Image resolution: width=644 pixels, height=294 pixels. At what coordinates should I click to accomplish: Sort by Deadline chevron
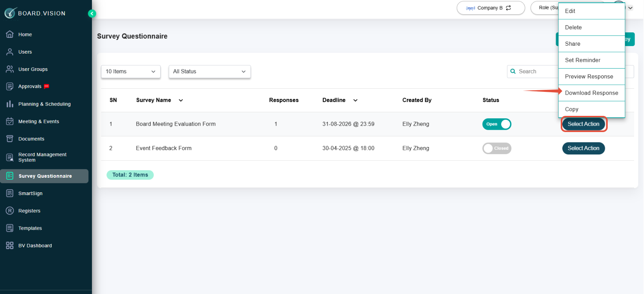point(355,100)
